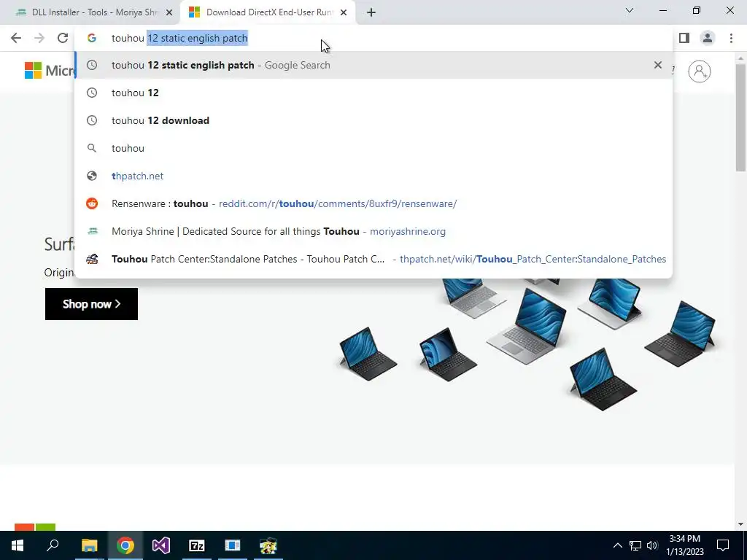This screenshot has height=560, width=747.
Task: Open File Explorer from taskbar
Action: click(x=89, y=545)
